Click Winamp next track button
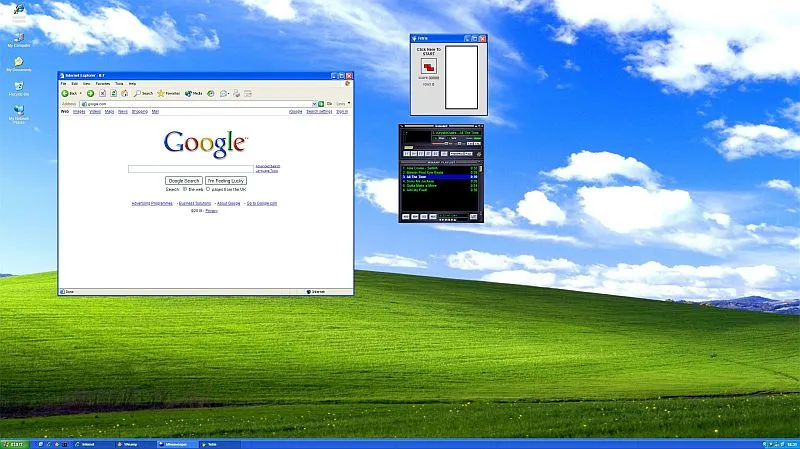 pyautogui.click(x=435, y=154)
